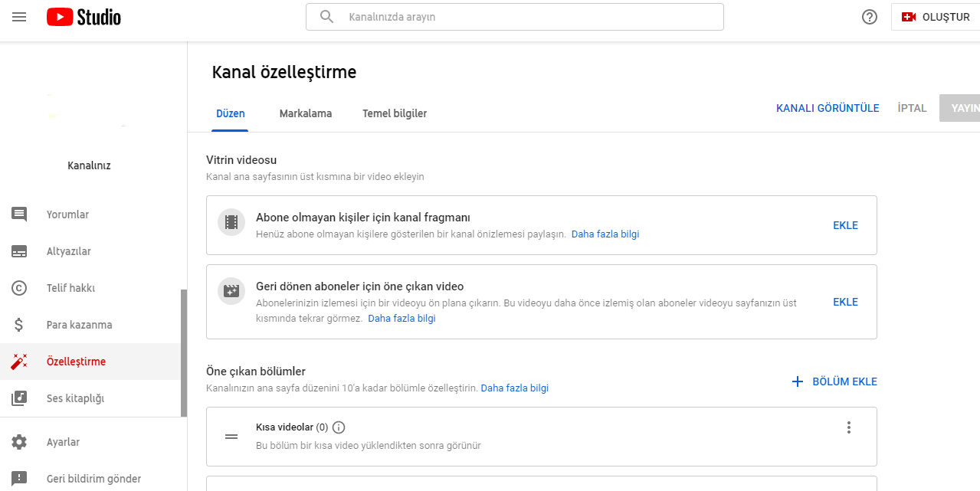Open Yorumlar from the sidebar

tap(67, 214)
